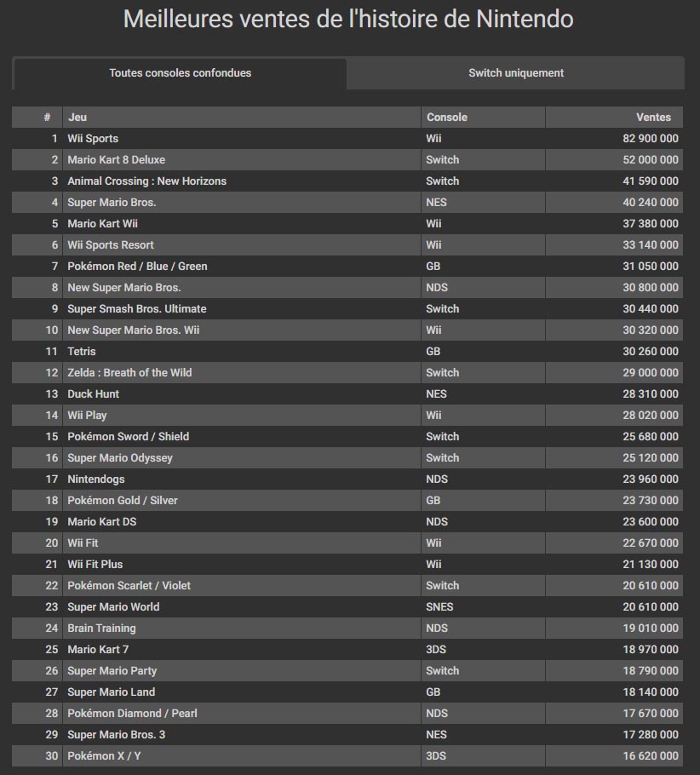
Task: Click the NDS 'New Super Mario Bros.' title
Action: 124,287
